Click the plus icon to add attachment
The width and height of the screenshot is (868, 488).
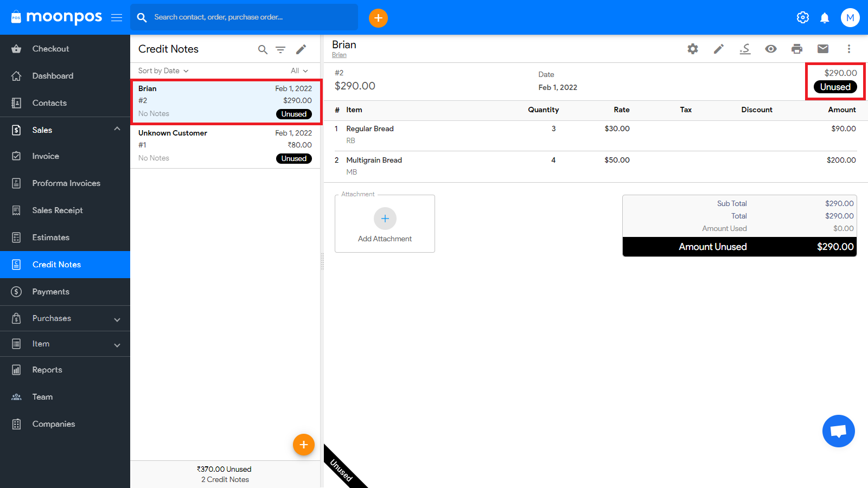tap(385, 219)
